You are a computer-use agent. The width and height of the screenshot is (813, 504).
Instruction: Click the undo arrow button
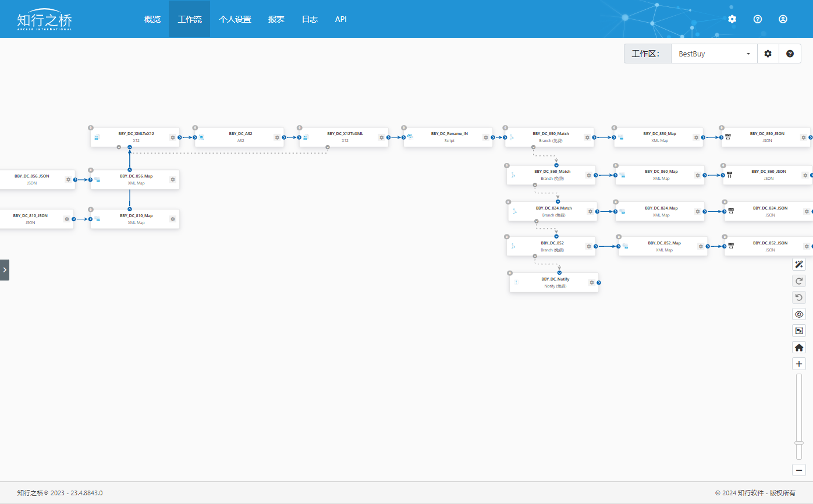(x=799, y=297)
